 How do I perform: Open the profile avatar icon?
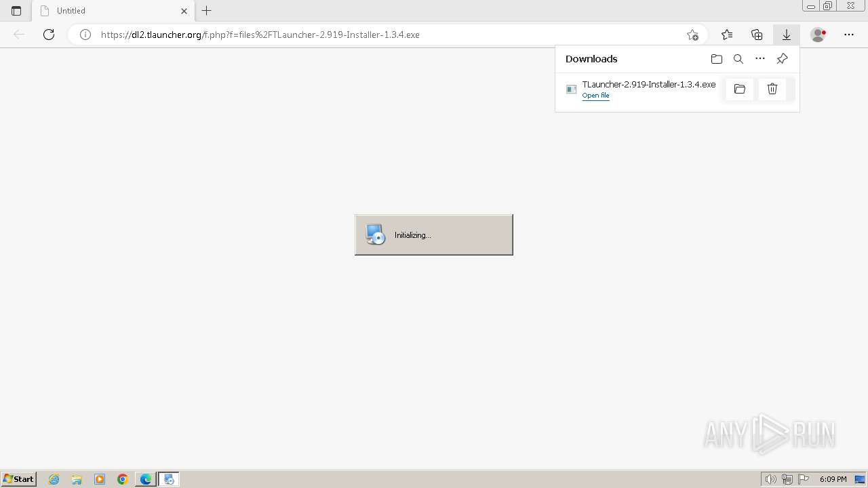818,35
